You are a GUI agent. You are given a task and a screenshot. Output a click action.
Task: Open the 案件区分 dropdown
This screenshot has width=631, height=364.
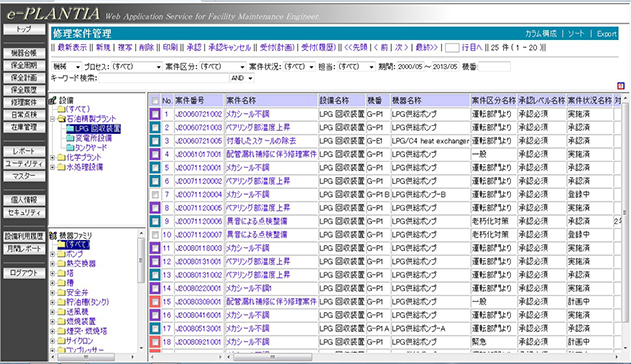coord(223,66)
